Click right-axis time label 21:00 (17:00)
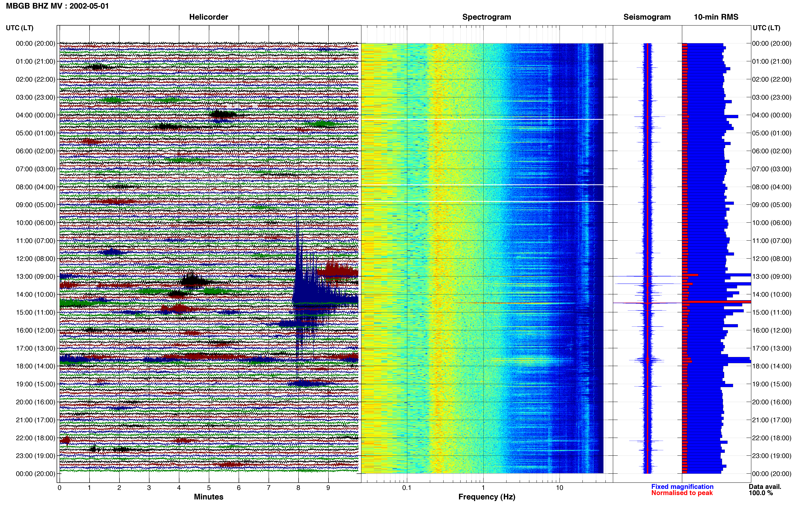 click(772, 420)
